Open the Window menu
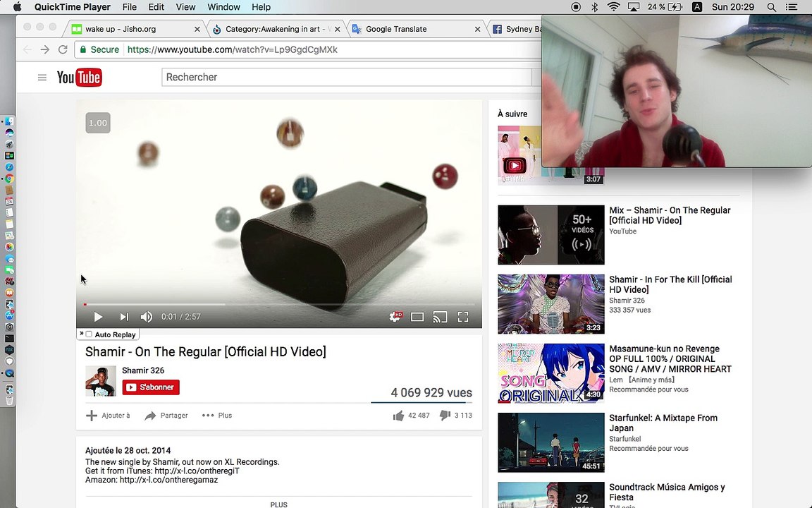 223,7
